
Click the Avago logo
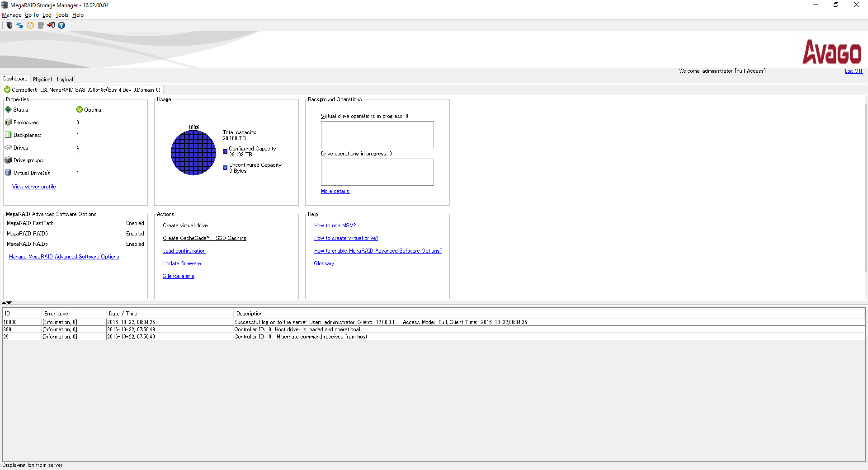pyautogui.click(x=832, y=52)
